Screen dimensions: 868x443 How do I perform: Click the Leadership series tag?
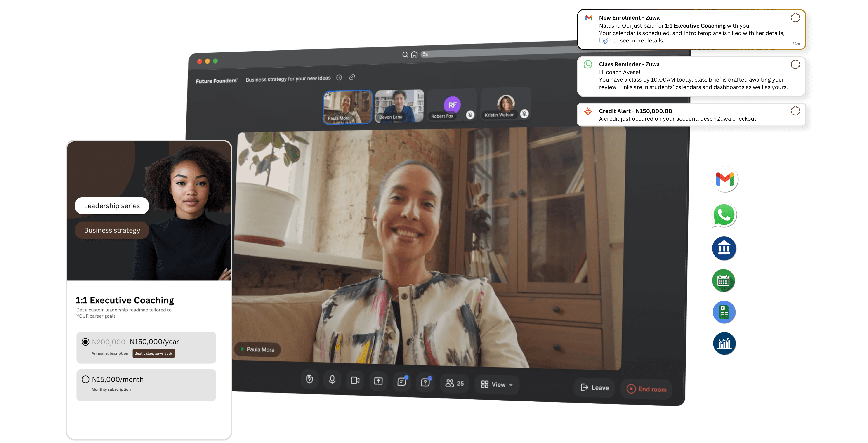112,206
